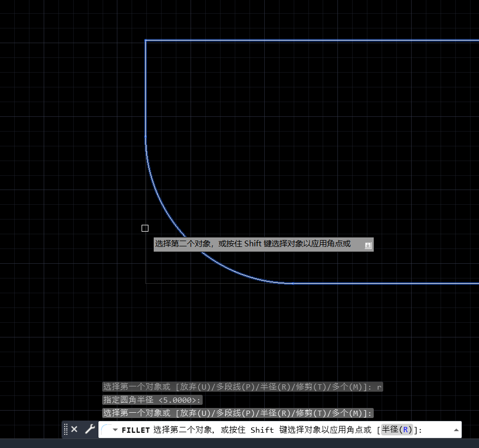
Task: Open the dynamic input tooltip options arrow
Action: pos(368,245)
